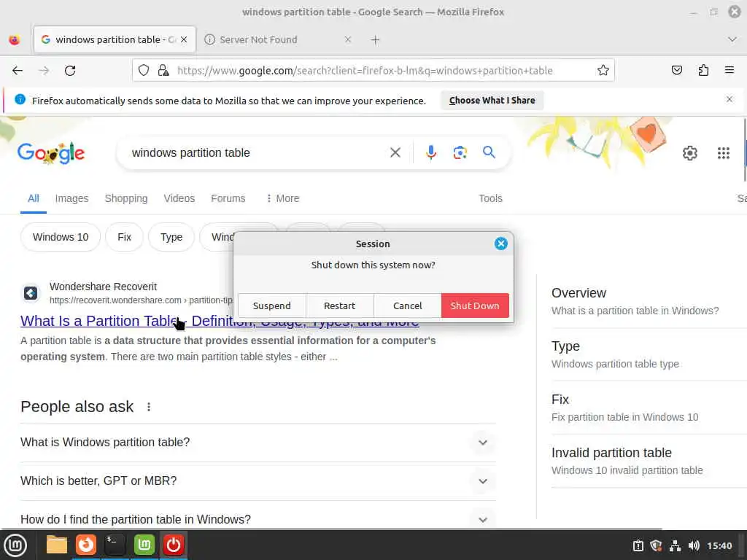Switch to the Server Not Found tab
Image resolution: width=747 pixels, height=560 pixels.
point(279,39)
